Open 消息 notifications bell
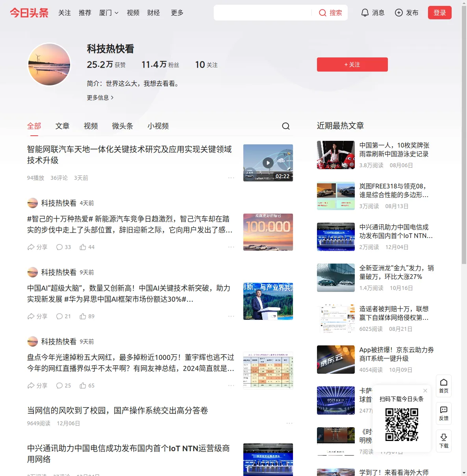Viewport: 467px width, 476px height. pos(372,13)
